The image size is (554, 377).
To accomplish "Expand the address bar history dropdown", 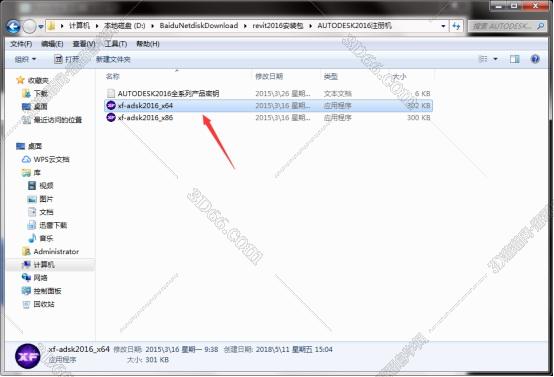I will click(x=443, y=26).
